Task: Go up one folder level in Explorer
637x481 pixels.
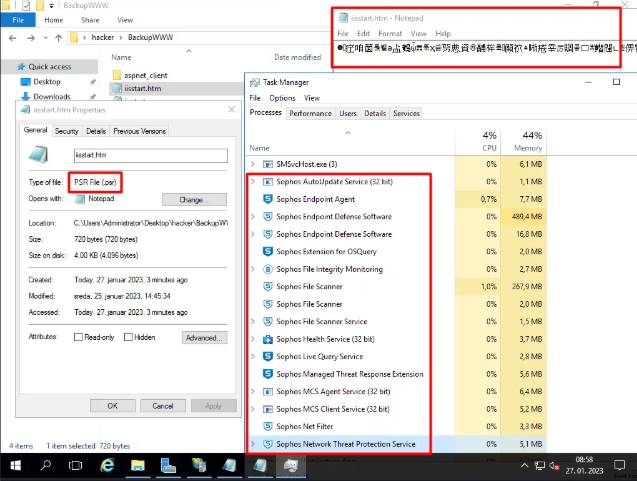Action: click(x=58, y=38)
